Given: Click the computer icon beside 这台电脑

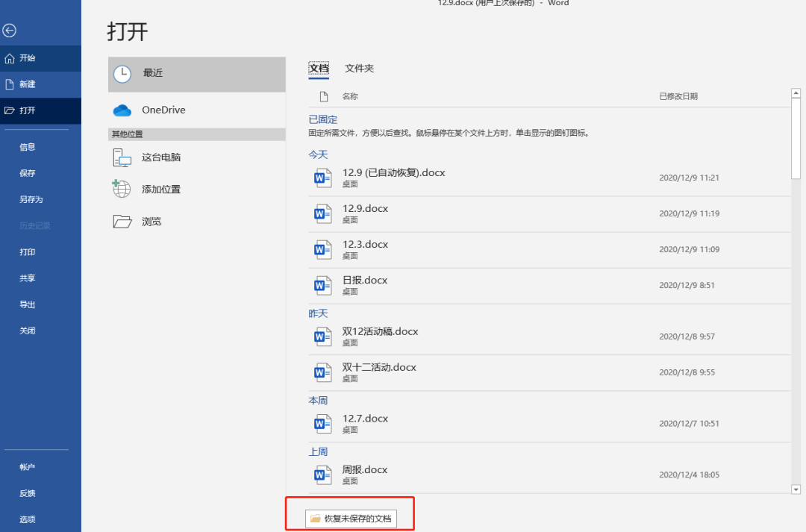Looking at the screenshot, I should click(x=122, y=157).
